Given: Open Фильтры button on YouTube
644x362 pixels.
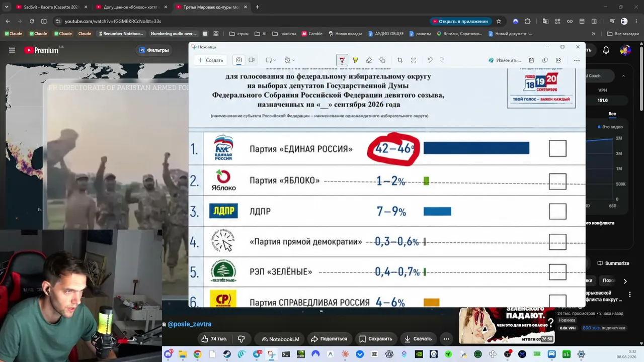Looking at the screenshot, I should 154,50.
